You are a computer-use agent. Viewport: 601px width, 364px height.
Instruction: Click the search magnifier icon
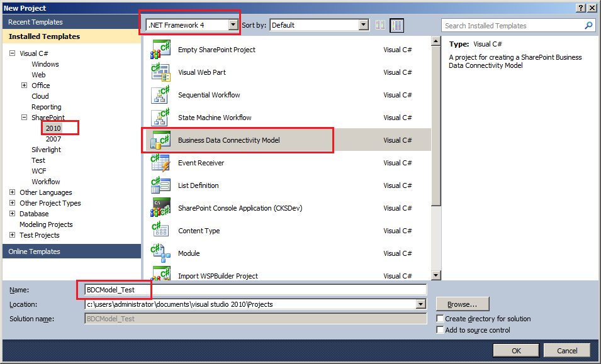click(588, 25)
